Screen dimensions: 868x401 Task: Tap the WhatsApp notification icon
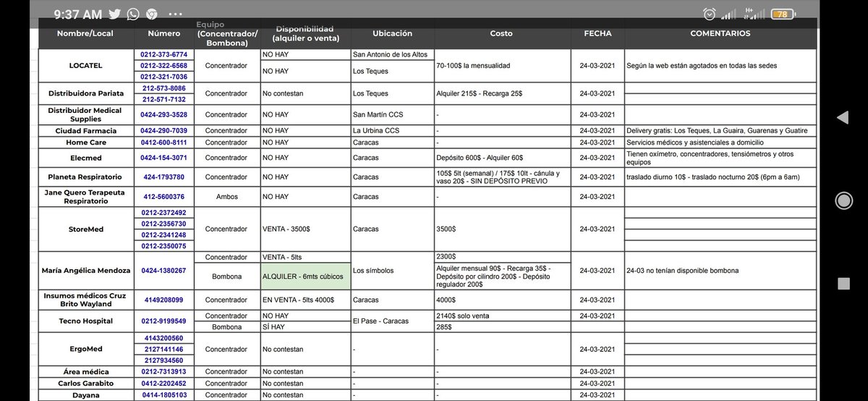click(x=133, y=14)
